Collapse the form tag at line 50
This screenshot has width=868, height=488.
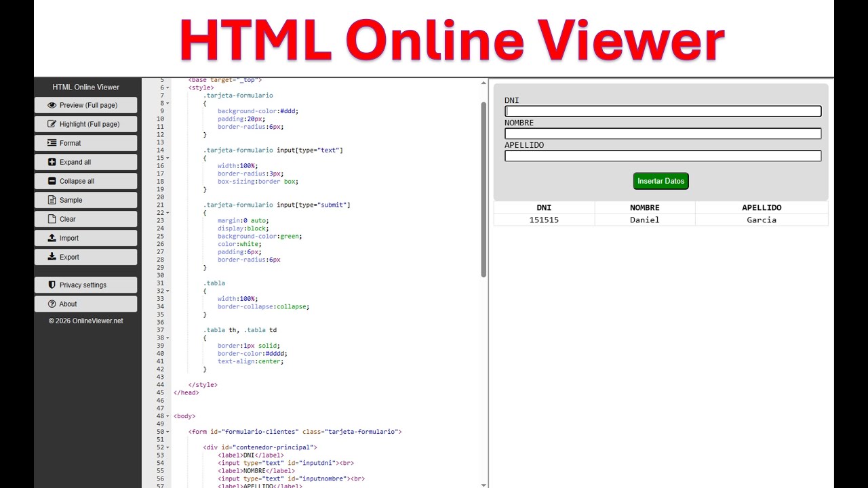167,432
